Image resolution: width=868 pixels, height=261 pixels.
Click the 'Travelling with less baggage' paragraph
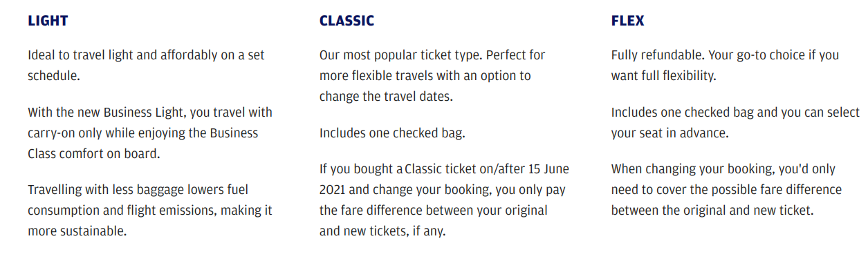150,210
